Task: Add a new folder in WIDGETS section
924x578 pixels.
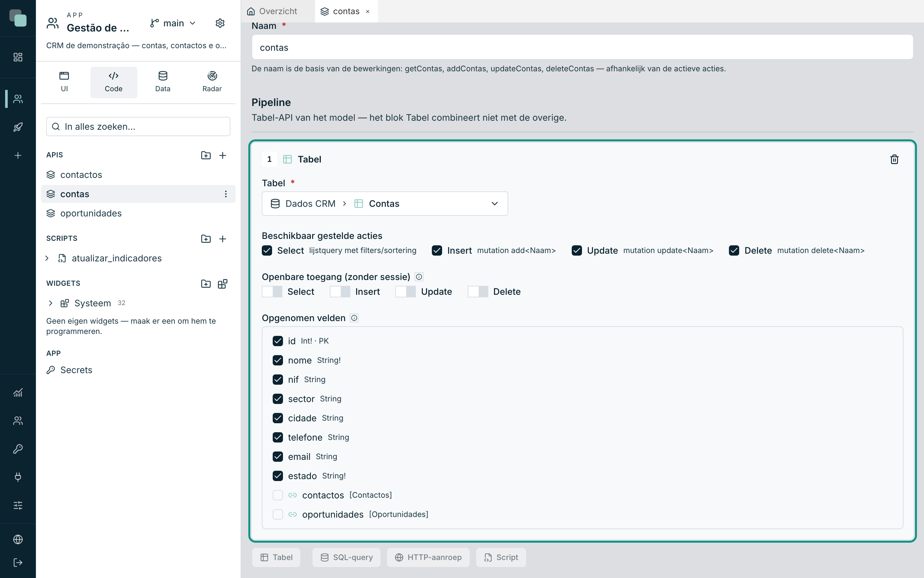Action: [x=206, y=284]
